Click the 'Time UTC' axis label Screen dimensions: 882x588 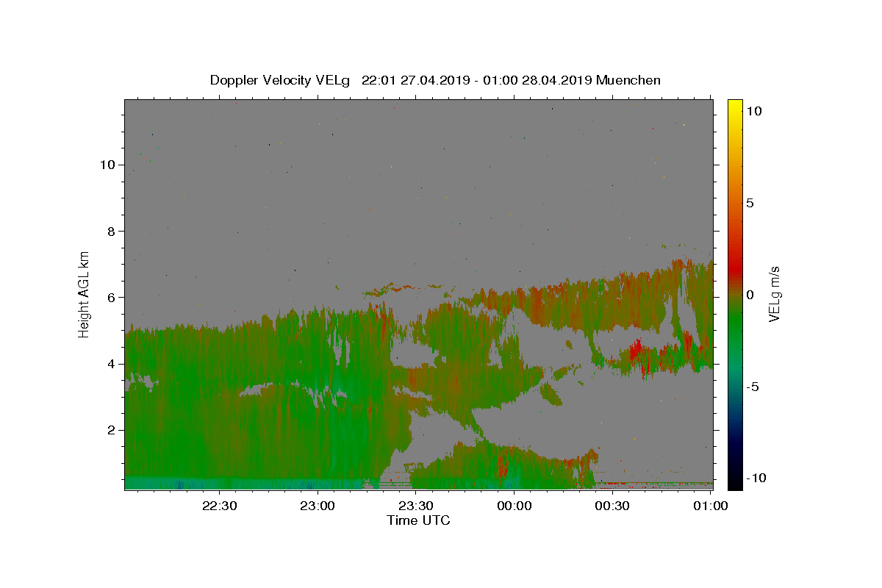point(418,520)
